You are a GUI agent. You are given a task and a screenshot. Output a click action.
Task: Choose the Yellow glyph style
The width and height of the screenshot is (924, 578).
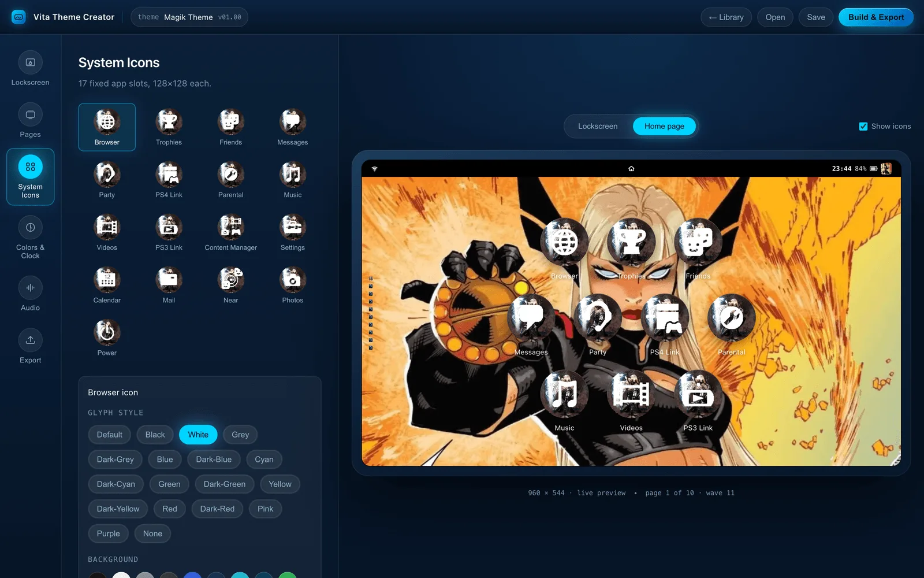pos(280,484)
